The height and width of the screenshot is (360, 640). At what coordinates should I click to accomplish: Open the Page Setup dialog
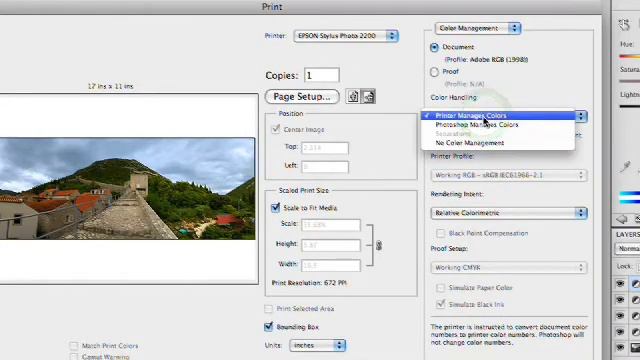(x=302, y=97)
